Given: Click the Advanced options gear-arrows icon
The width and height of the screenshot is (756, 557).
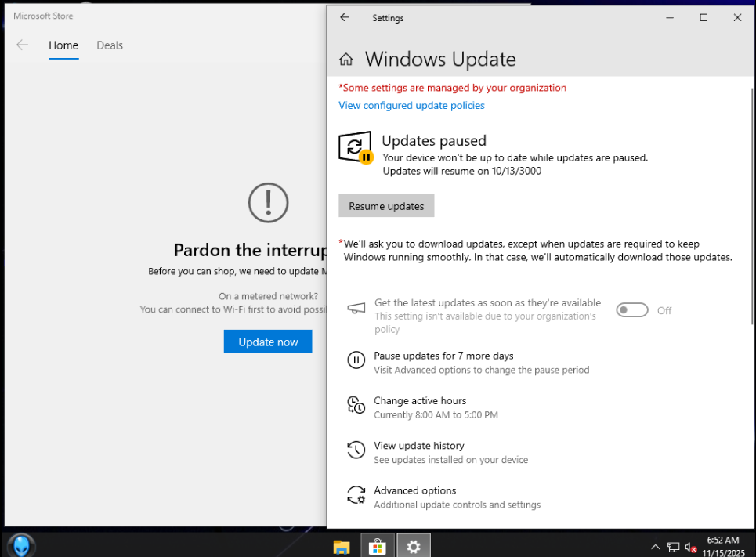Looking at the screenshot, I should [356, 495].
